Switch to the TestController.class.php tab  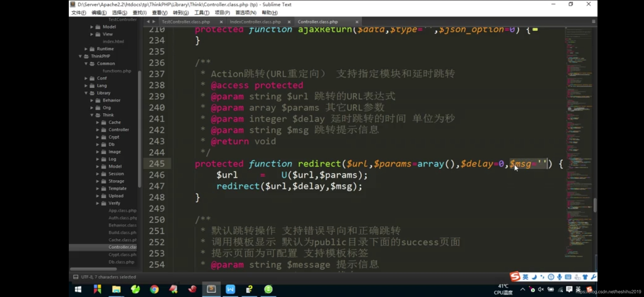point(186,22)
